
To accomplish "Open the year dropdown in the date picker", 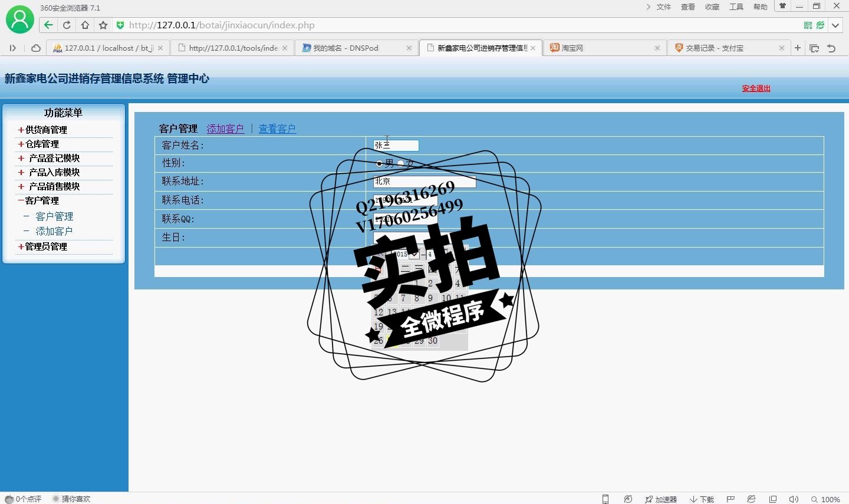I will click(x=406, y=254).
